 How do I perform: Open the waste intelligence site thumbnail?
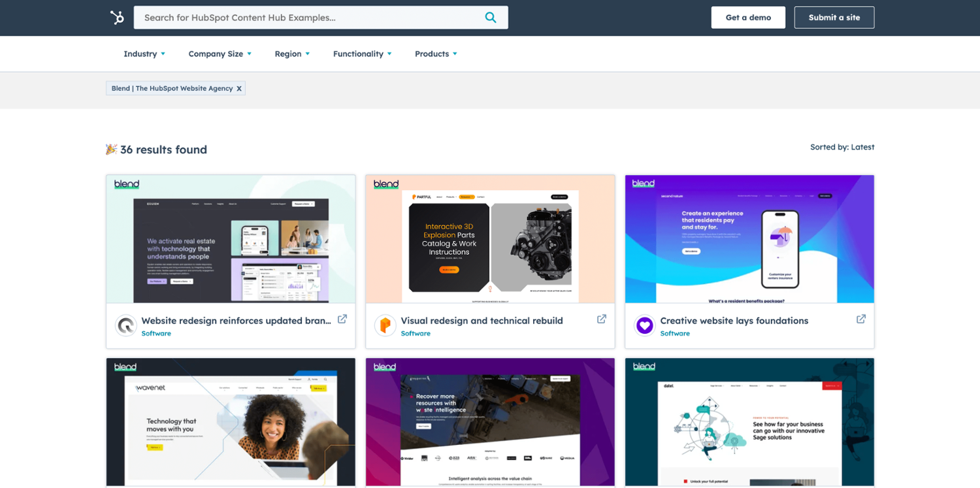click(x=490, y=422)
